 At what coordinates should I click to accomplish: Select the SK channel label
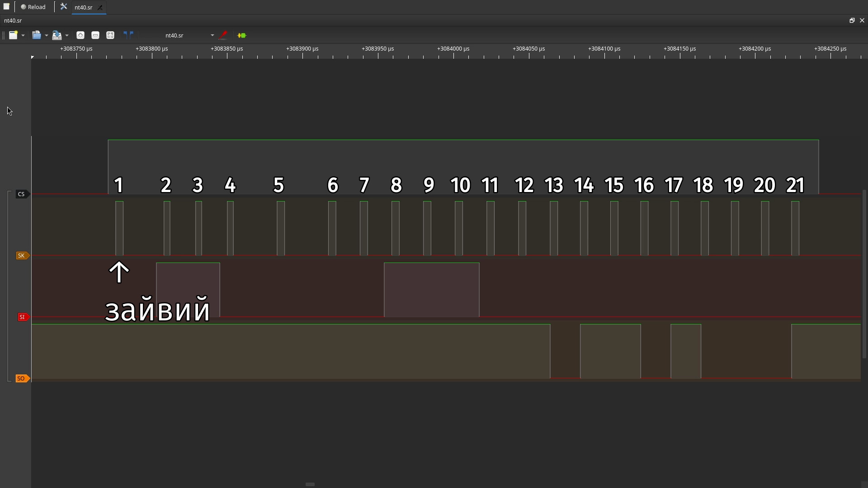pyautogui.click(x=21, y=256)
